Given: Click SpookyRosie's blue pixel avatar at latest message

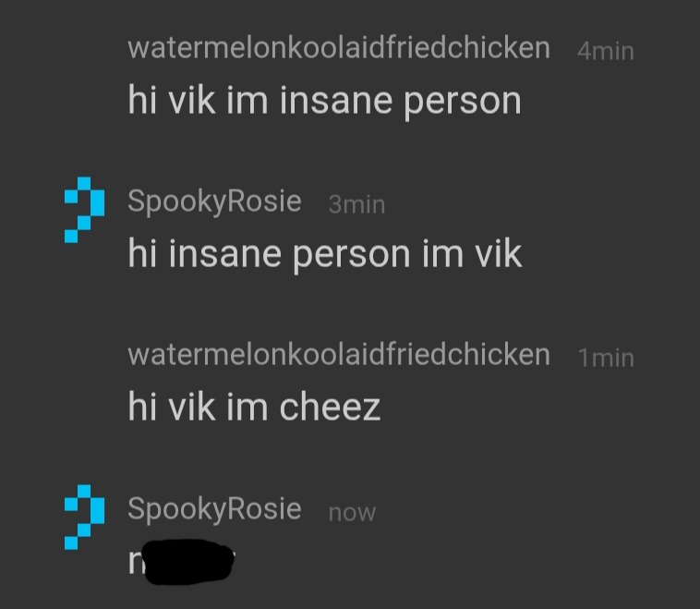Looking at the screenshot, I should tap(84, 517).
